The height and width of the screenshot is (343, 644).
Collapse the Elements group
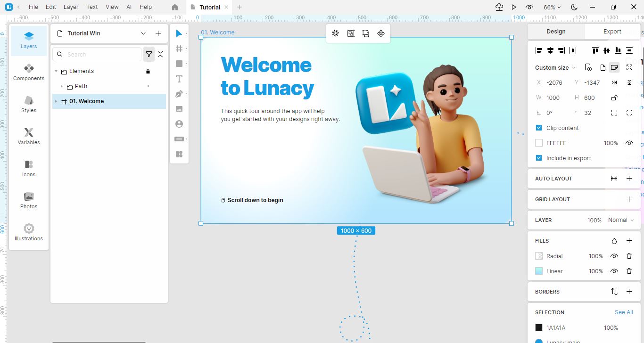(x=56, y=71)
